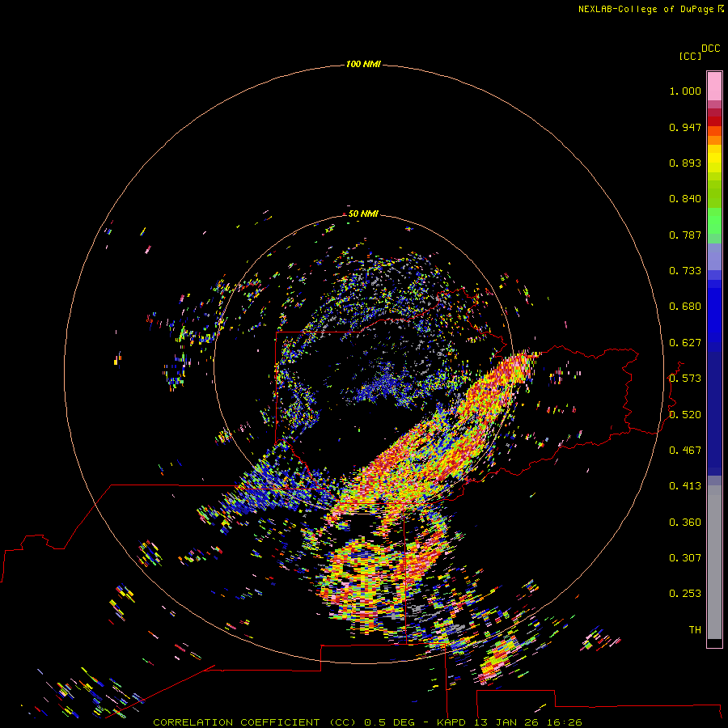Click the bottom caption Correlation Coefficient KAPD text

(x=367, y=722)
